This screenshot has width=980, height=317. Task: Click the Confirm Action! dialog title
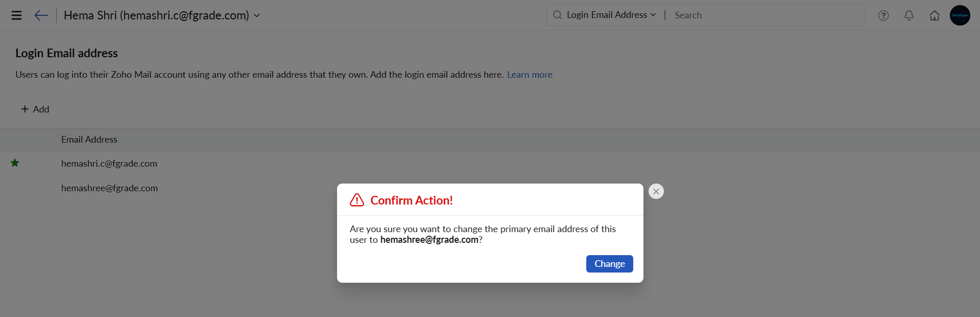coord(412,200)
